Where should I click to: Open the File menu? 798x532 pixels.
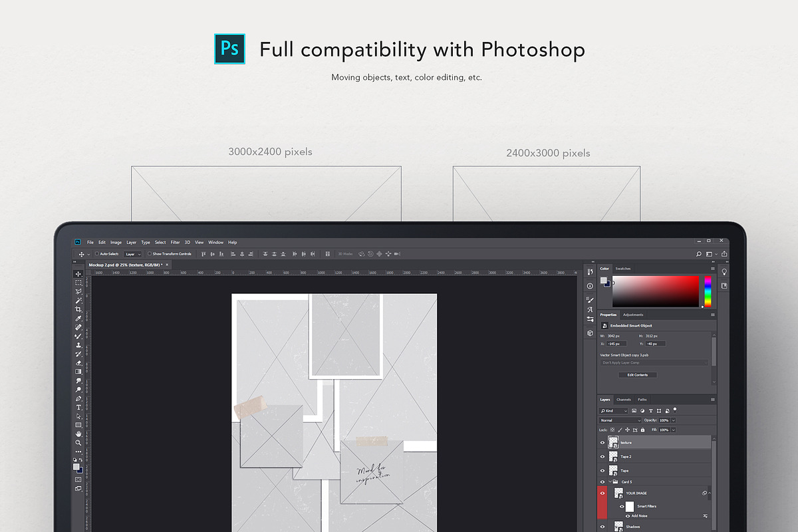pos(90,242)
